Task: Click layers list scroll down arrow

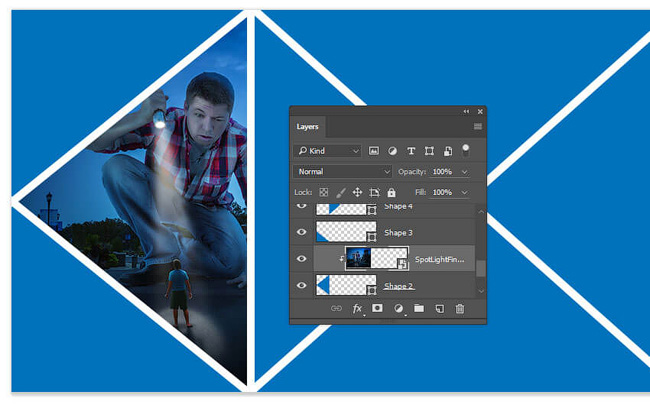Action: click(x=481, y=291)
